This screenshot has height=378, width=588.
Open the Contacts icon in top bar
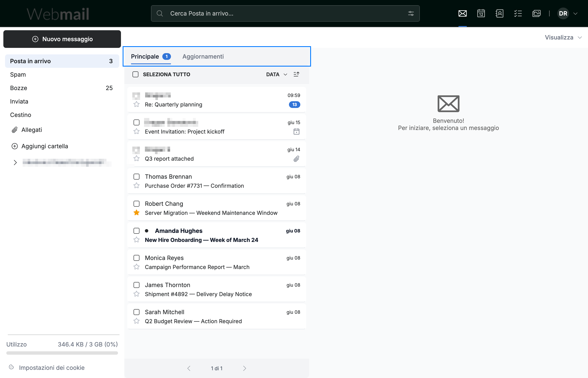point(499,13)
